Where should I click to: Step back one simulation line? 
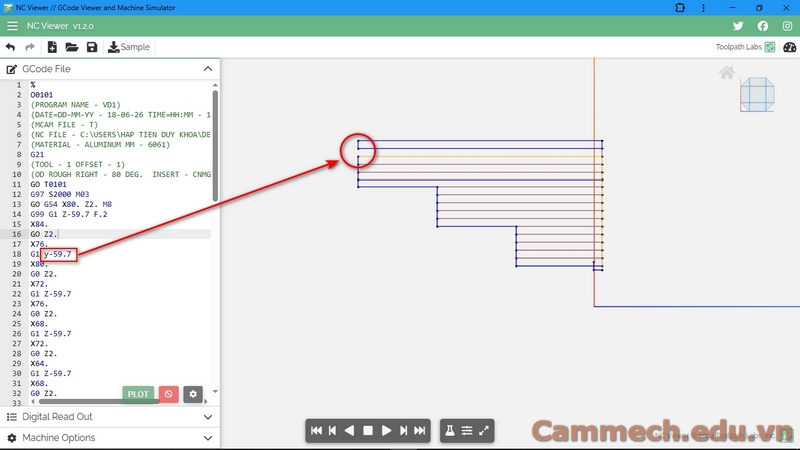[x=333, y=431]
